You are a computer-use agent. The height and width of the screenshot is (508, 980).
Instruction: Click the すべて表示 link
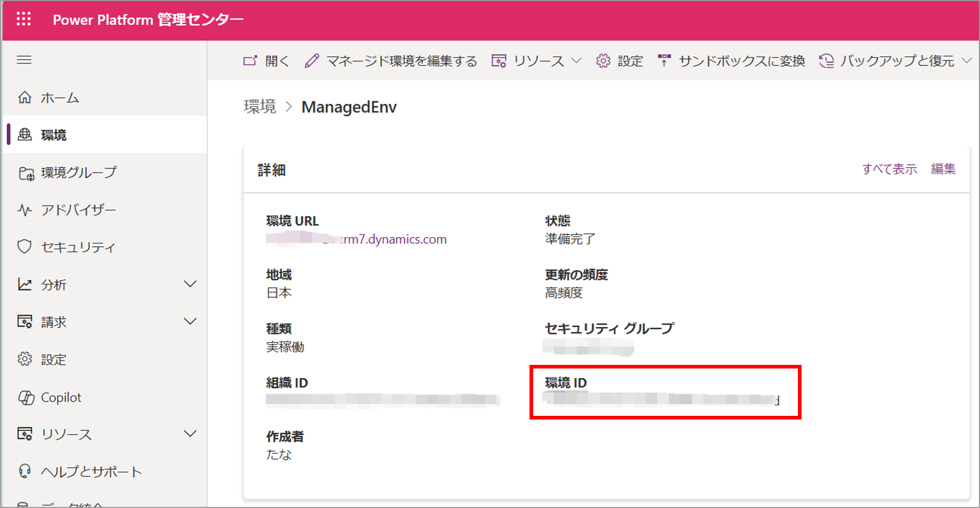coord(890,169)
